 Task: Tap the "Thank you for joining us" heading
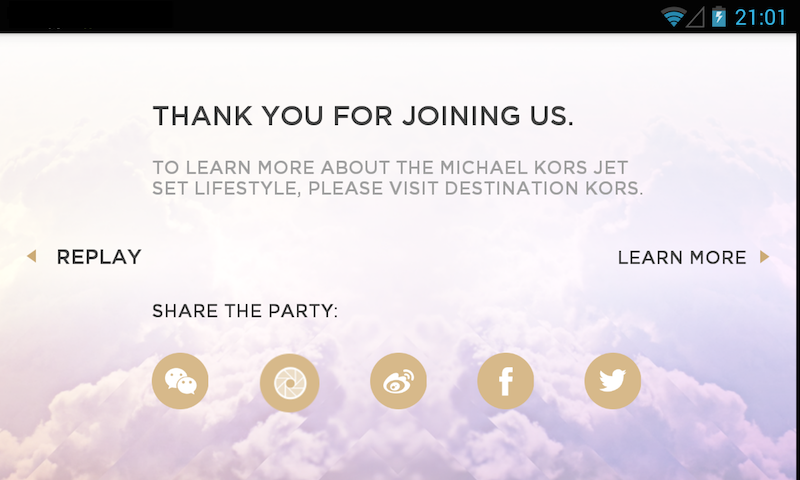click(363, 116)
